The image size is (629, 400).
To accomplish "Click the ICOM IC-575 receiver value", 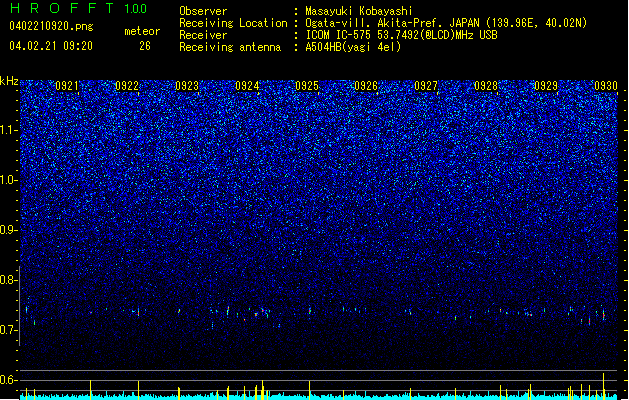I will [401, 35].
